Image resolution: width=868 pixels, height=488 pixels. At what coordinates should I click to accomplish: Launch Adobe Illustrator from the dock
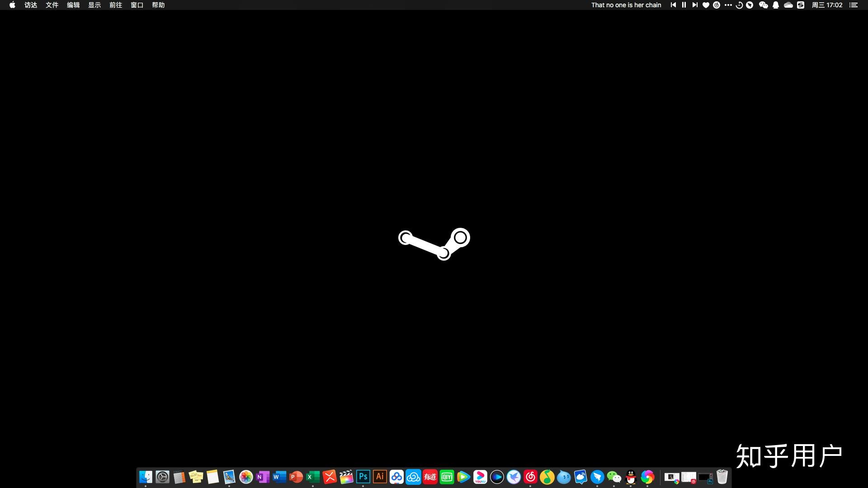click(x=380, y=477)
